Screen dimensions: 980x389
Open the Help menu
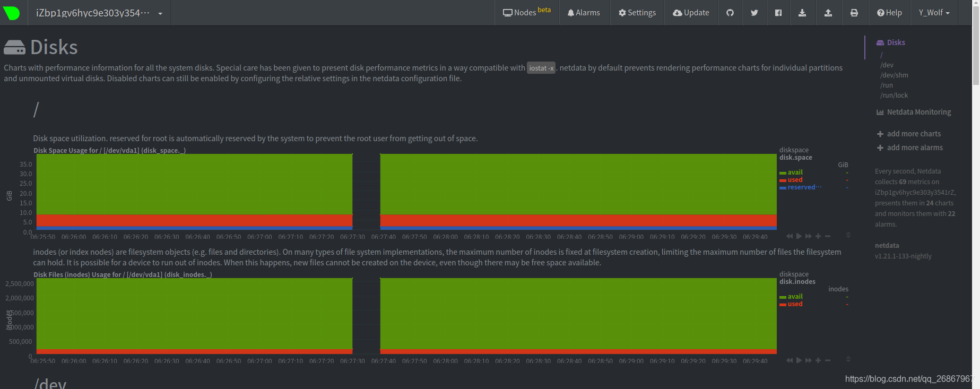(889, 13)
